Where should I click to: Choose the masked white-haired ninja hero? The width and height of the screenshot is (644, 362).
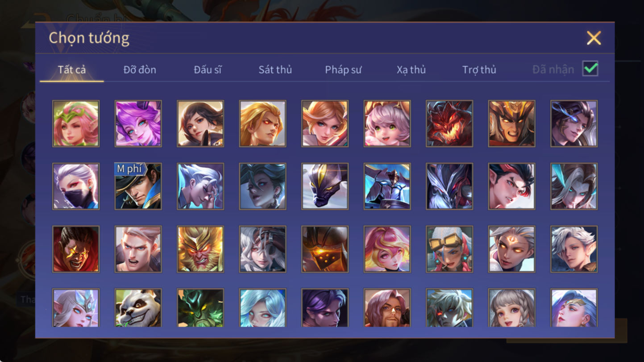pos(76,186)
